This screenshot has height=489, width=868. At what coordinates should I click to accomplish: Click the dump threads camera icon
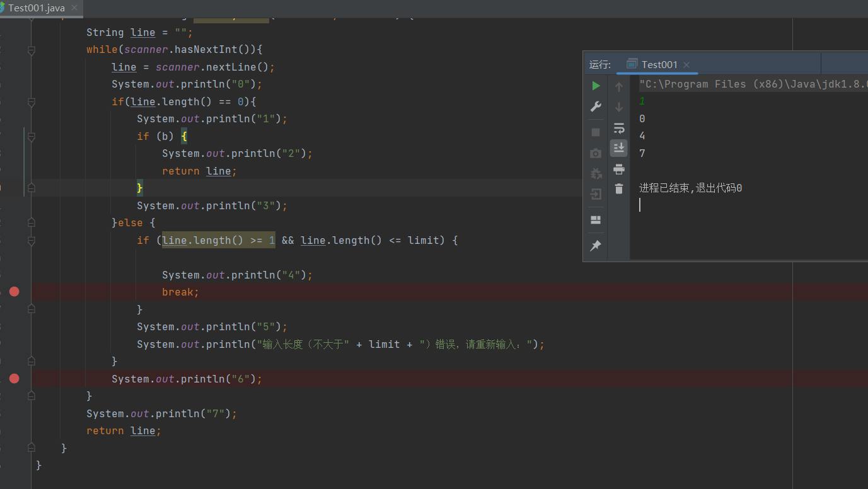pyautogui.click(x=596, y=153)
